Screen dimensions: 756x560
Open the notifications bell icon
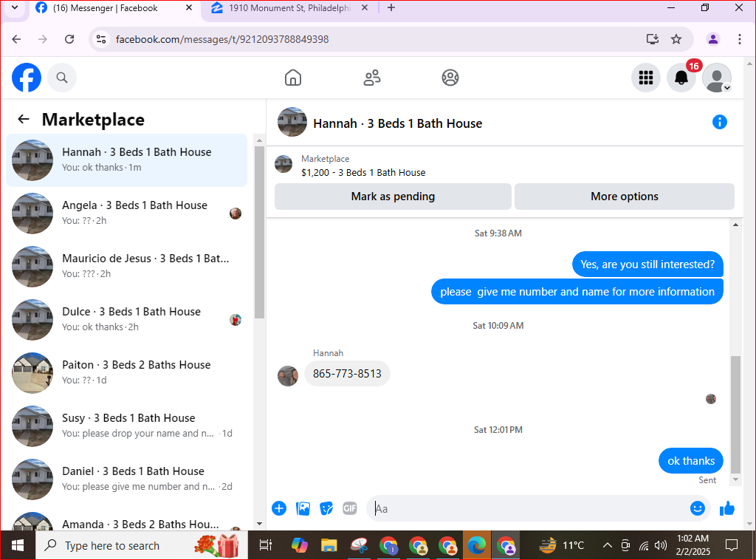coord(681,78)
